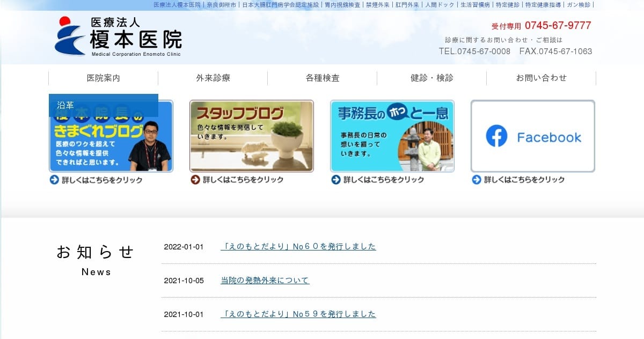Image resolution: width=644 pixels, height=339 pixels.
Task: Open the 医院案内 menu
Action: coord(103,78)
